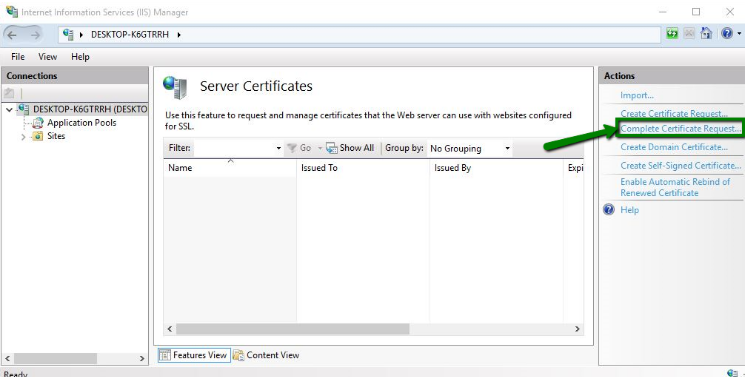Open the Filter dropdown arrow
Image resolution: width=745 pixels, height=377 pixels.
[279, 148]
